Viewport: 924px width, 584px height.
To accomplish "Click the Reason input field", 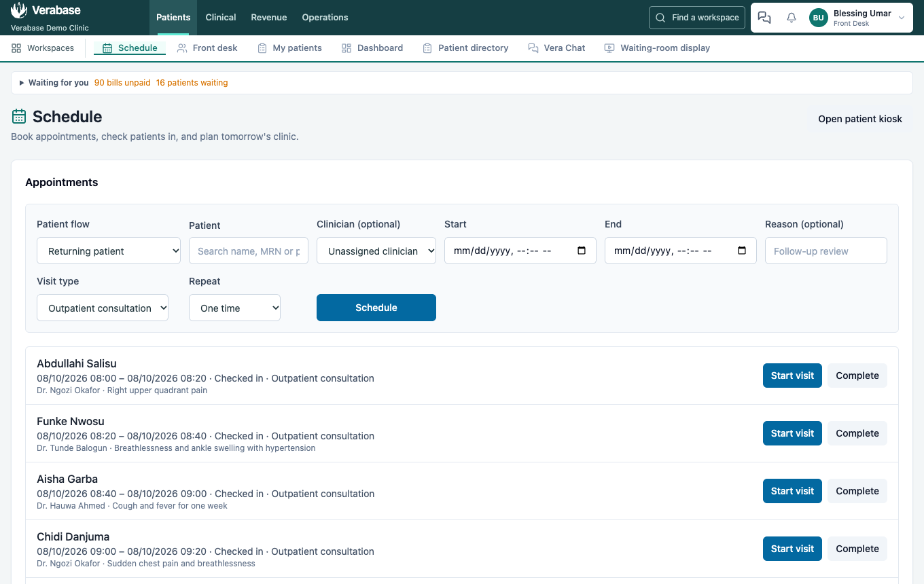I will pyautogui.click(x=826, y=251).
